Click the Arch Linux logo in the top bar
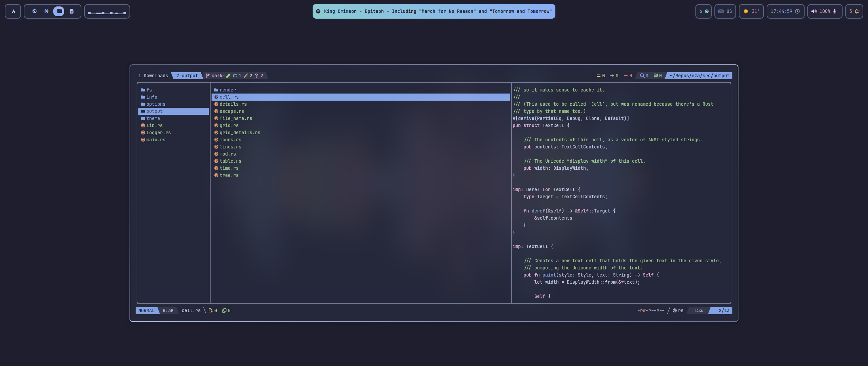The height and width of the screenshot is (366, 868). point(13,11)
